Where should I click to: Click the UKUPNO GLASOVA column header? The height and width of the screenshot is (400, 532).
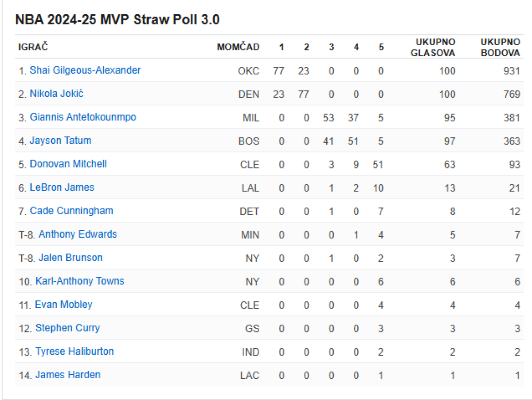[x=433, y=47]
